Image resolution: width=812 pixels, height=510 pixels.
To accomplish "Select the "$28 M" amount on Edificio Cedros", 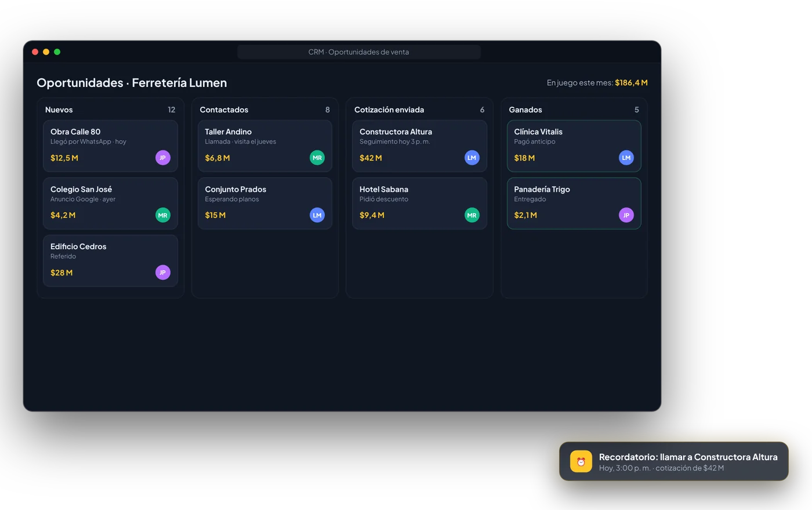I will (x=61, y=272).
